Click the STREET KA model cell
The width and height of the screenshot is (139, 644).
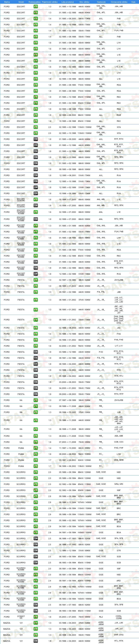click(x=21, y=617)
